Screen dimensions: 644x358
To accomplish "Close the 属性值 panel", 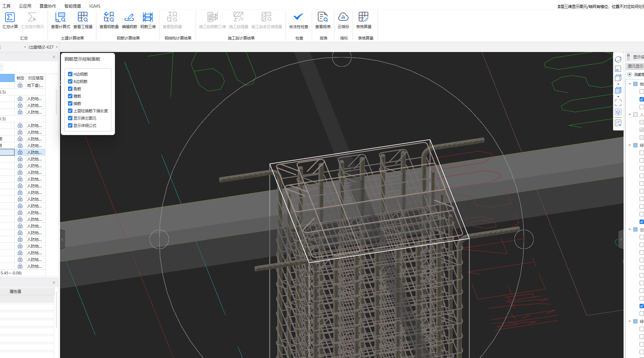I will coord(54,282).
